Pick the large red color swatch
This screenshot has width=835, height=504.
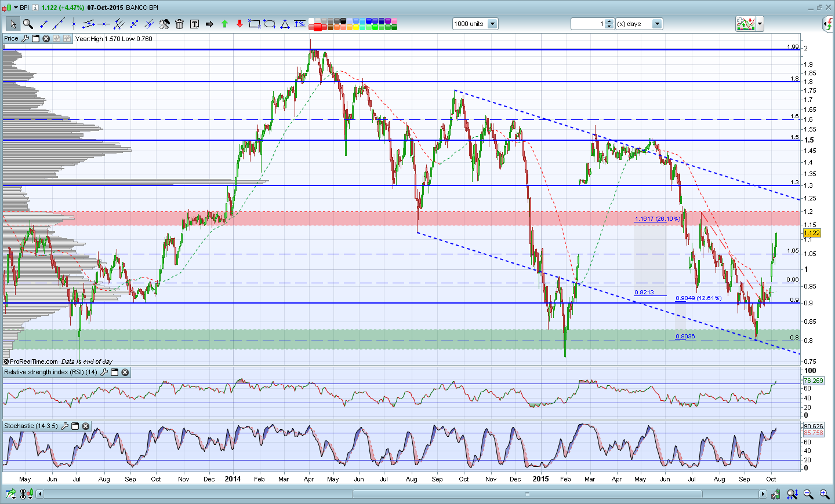click(x=318, y=27)
